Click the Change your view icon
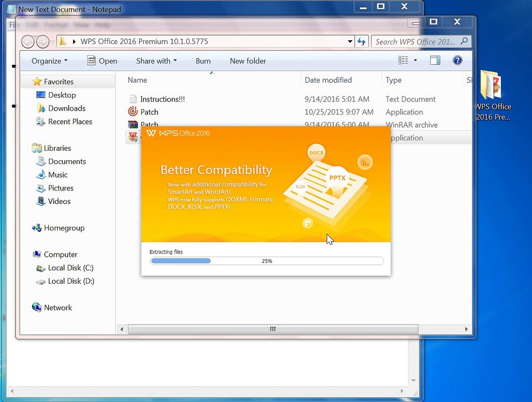 [403, 60]
